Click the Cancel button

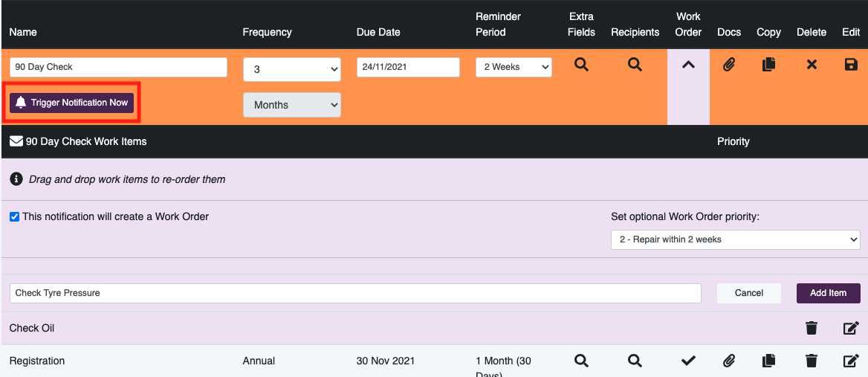pos(749,293)
